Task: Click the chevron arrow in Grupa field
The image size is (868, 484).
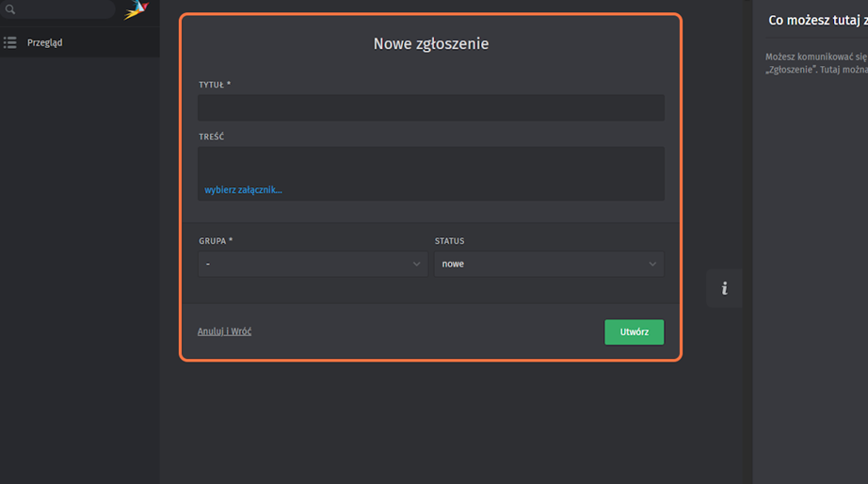Action: [x=417, y=265]
